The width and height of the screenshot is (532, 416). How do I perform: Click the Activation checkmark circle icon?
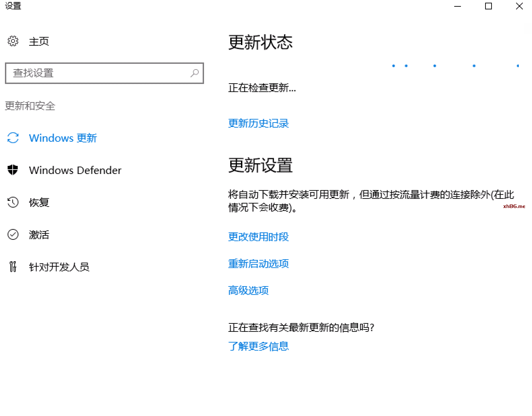click(13, 235)
